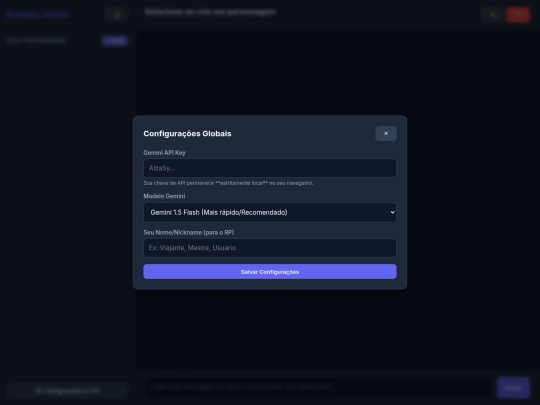Click the API key local storage hint text
540x405 pixels.
tap(228, 183)
